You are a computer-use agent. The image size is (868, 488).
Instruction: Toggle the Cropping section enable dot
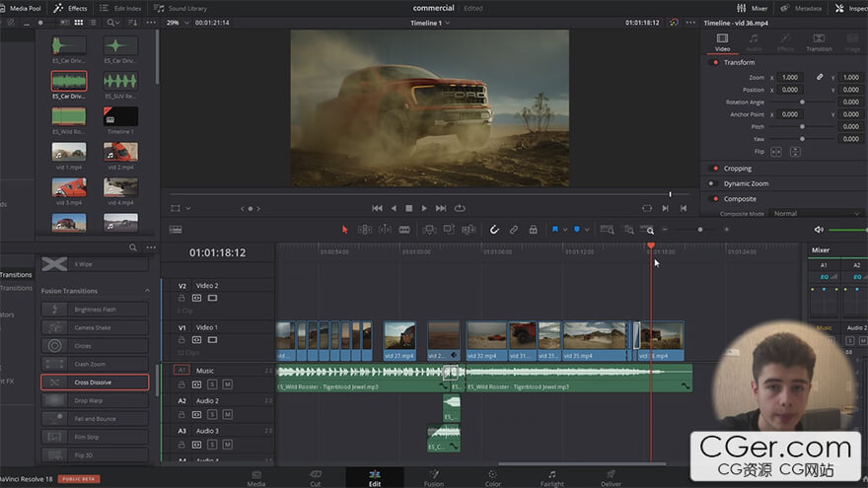[715, 169]
